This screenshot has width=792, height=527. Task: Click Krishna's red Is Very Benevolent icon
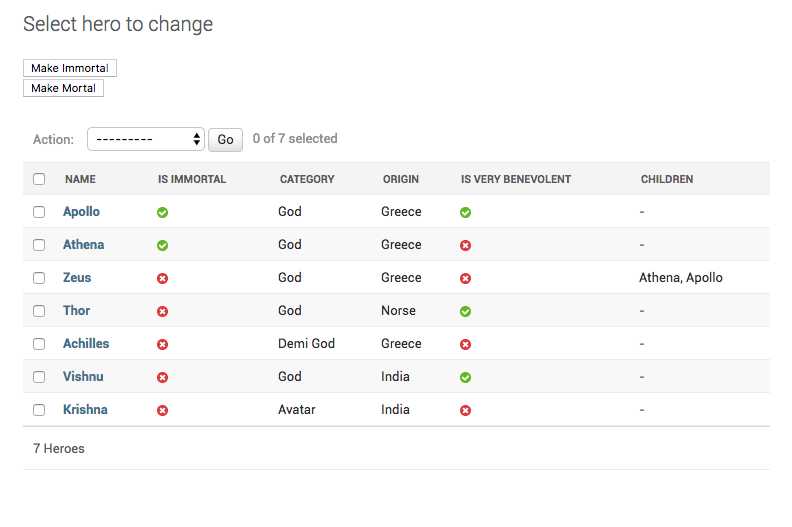click(x=465, y=410)
